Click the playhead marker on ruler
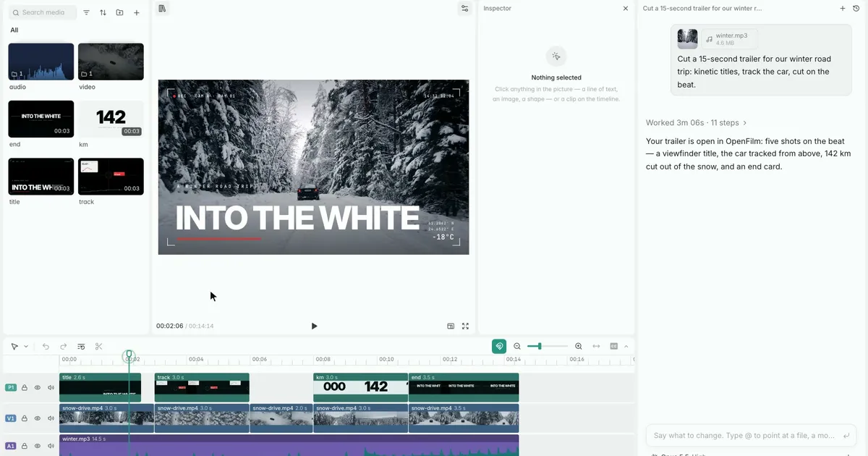 coord(129,355)
